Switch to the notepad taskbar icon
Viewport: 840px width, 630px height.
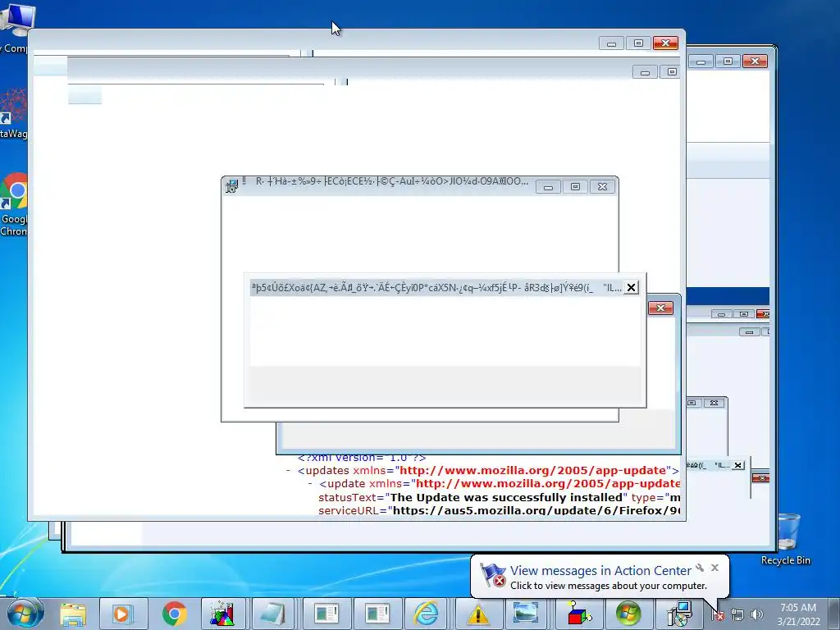pyautogui.click(x=273, y=614)
